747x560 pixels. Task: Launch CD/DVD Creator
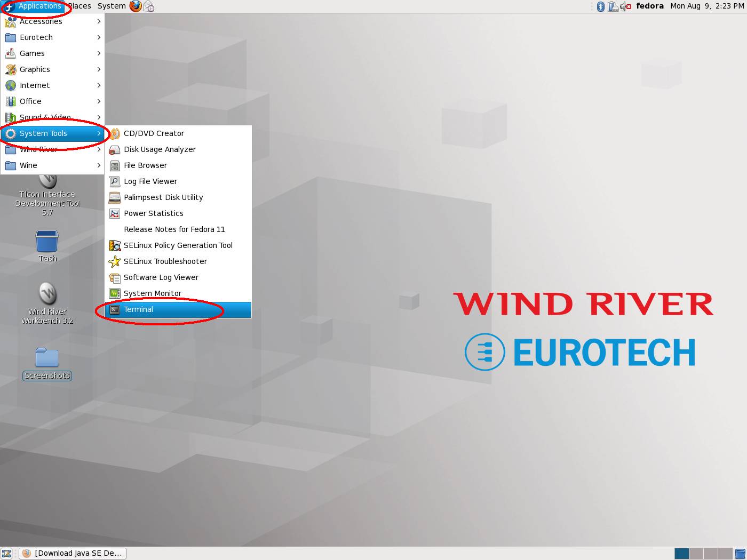178,133
